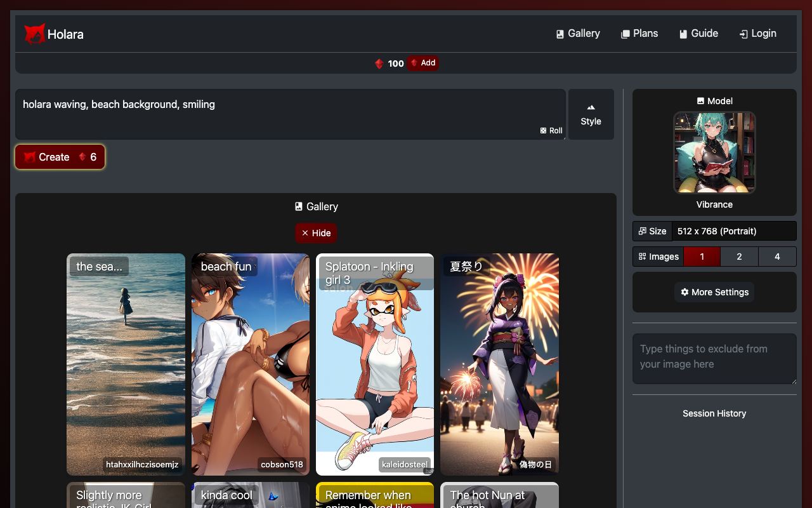This screenshot has height=508, width=812.
Task: Click the red gem balance icon
Action: point(379,63)
